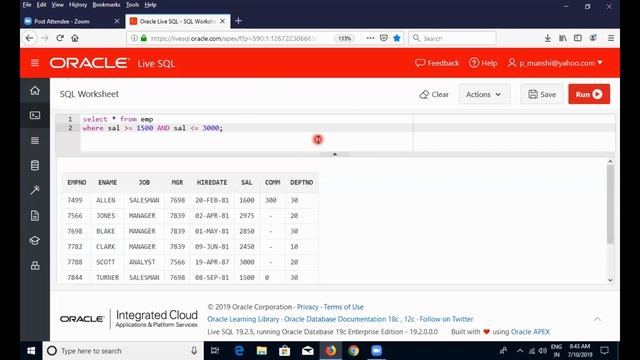Open Google Chrome from taskbar
Image resolution: width=640 pixels, height=360 pixels.
point(353,351)
